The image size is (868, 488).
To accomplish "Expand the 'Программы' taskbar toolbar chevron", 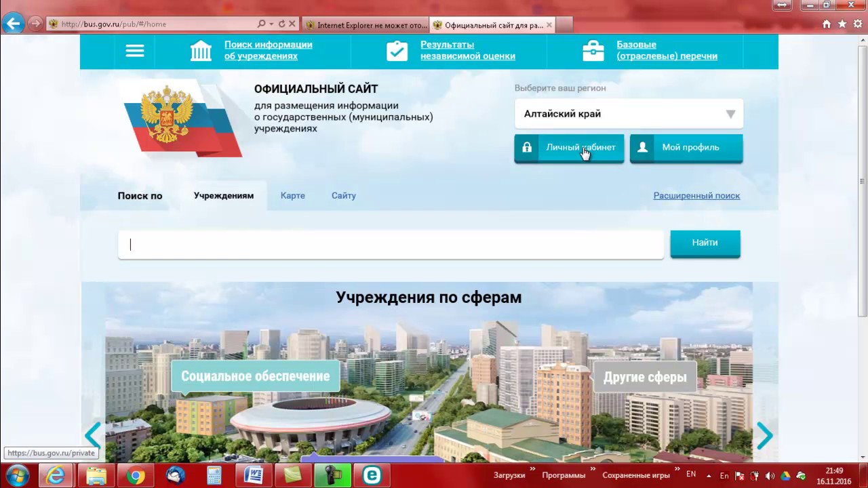I will click(x=593, y=469).
